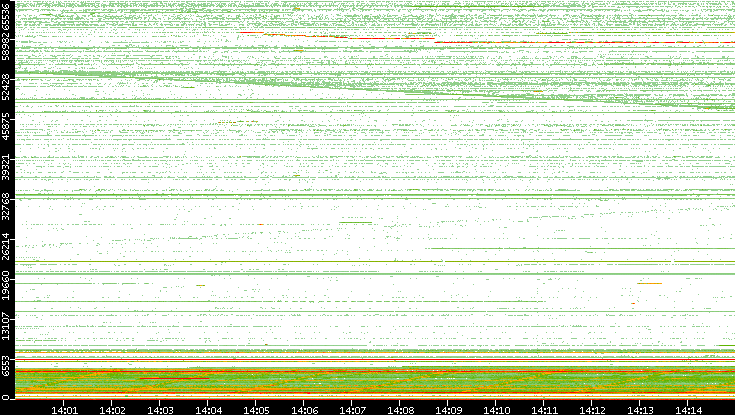Screen dimensions: 735x415
Task: Click the 14:03 time axis label
Action: 160,410
